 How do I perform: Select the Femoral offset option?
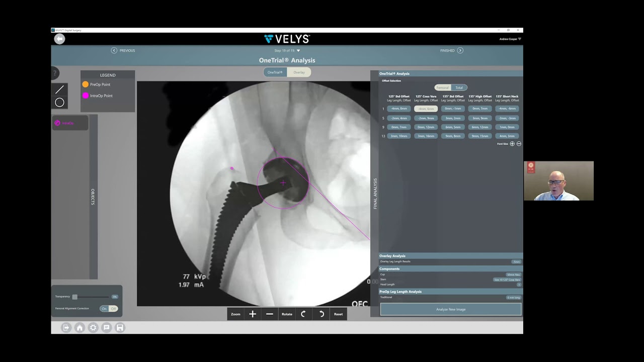[x=443, y=87]
